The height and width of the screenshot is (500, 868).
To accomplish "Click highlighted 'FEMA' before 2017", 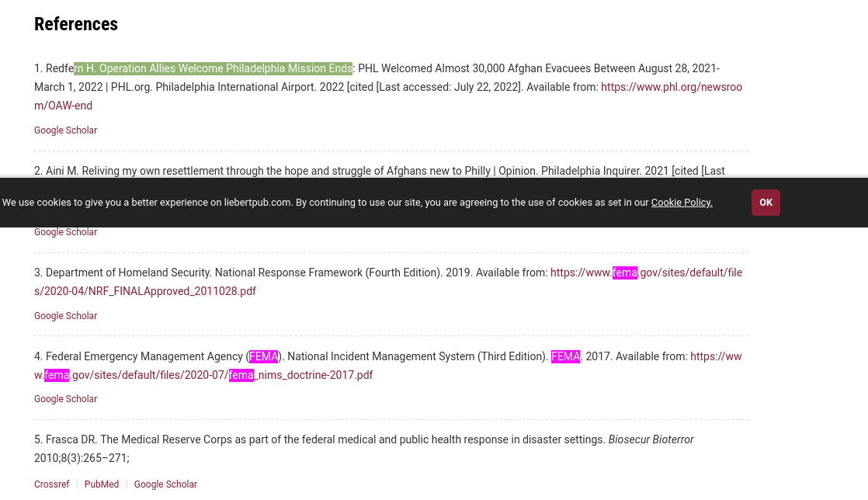I will (x=565, y=356).
